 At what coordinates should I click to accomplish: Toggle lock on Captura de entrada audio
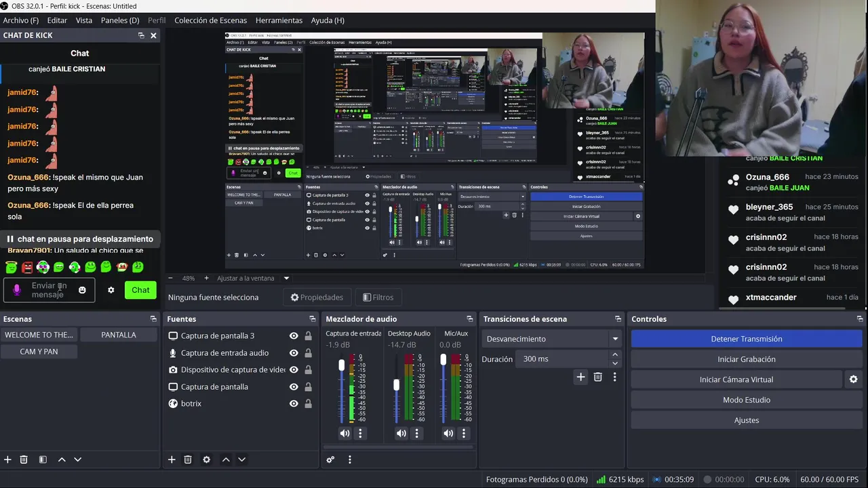[308, 352]
